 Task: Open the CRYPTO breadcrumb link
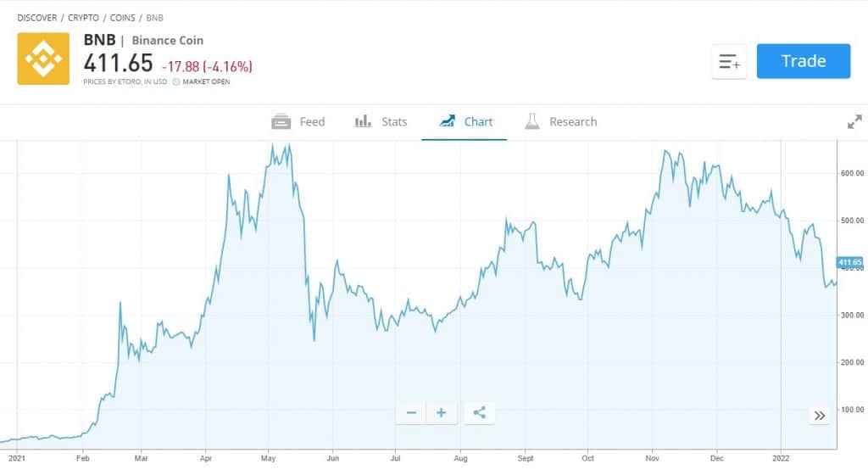pyautogui.click(x=84, y=18)
